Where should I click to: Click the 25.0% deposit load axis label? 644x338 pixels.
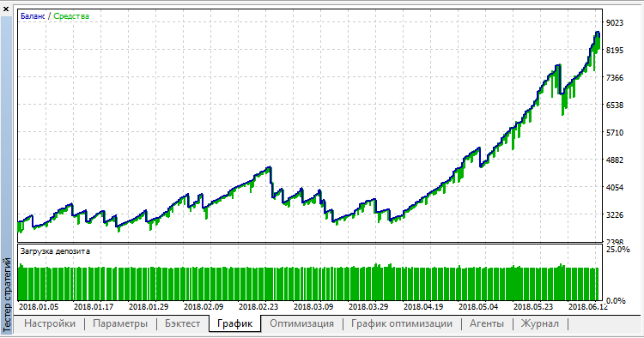tap(617, 250)
